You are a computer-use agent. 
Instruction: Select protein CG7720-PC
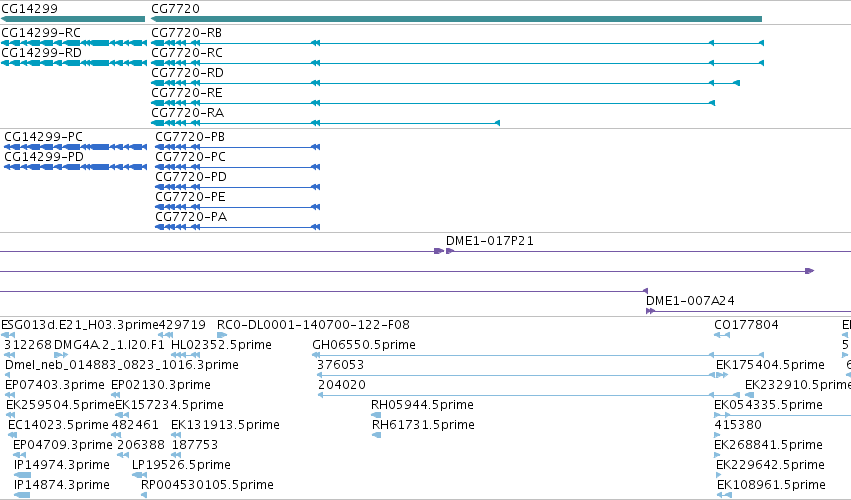(x=190, y=157)
